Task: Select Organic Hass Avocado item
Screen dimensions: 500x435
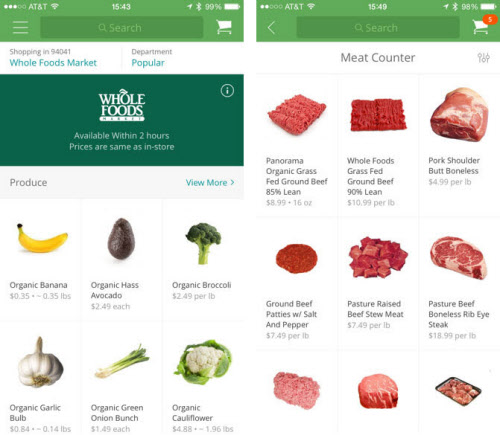Action: pyautogui.click(x=122, y=260)
